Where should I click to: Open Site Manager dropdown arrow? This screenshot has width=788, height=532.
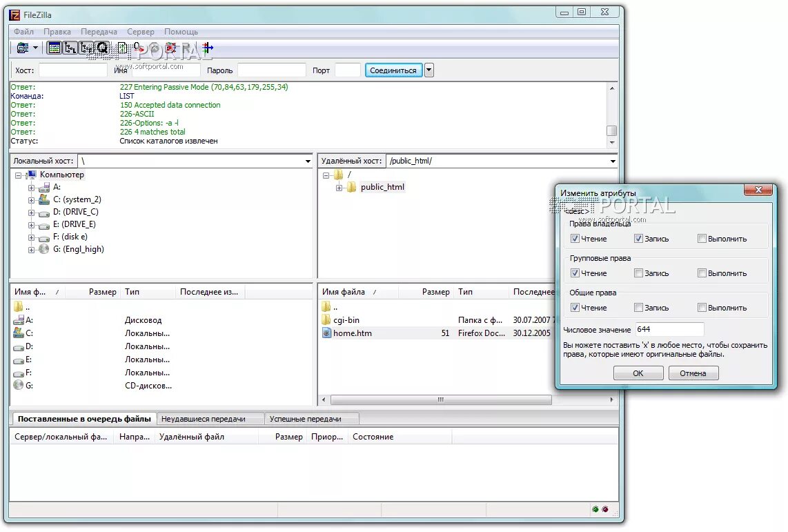(x=35, y=48)
